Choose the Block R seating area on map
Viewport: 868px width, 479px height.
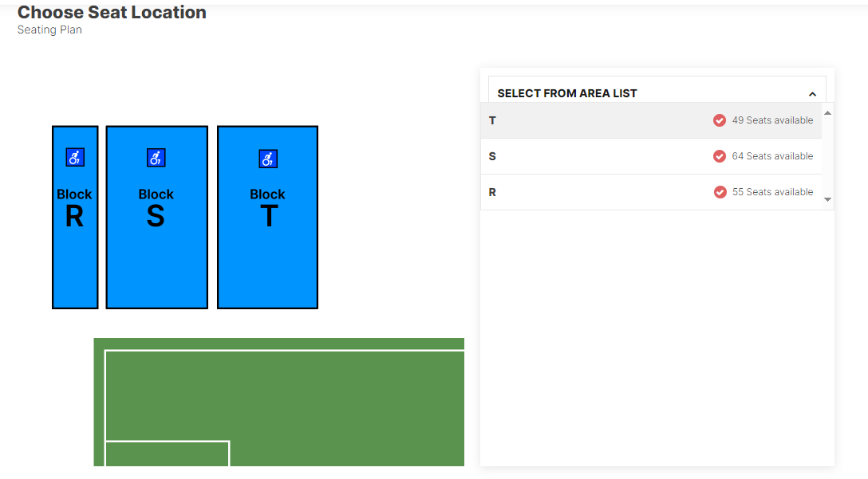coord(75,218)
